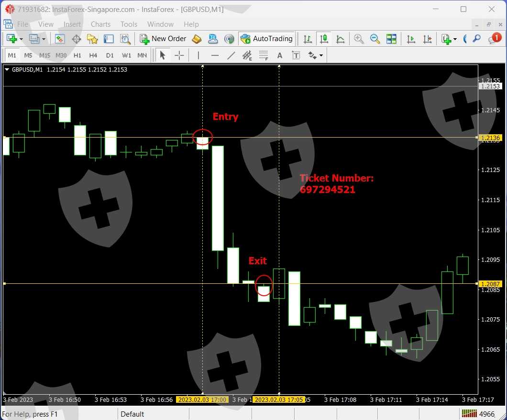The width and height of the screenshot is (507, 420).
Task: Open the Navigator panel icon
Action: pyautogui.click(x=92, y=39)
